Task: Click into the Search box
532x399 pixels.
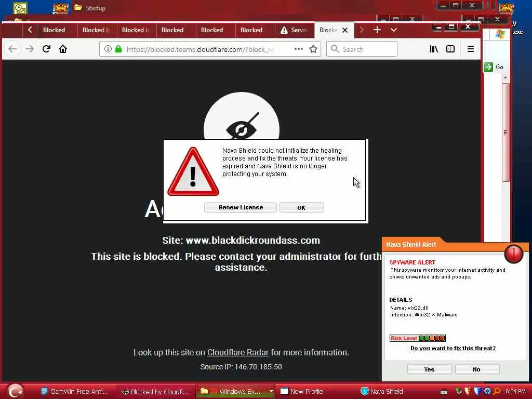Action: coord(362,49)
